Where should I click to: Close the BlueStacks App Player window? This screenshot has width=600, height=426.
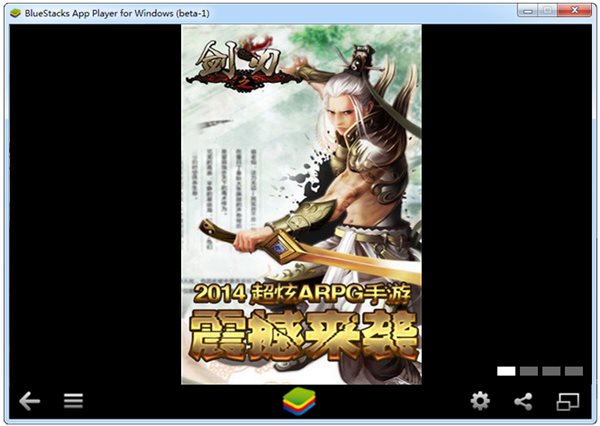coord(574,11)
